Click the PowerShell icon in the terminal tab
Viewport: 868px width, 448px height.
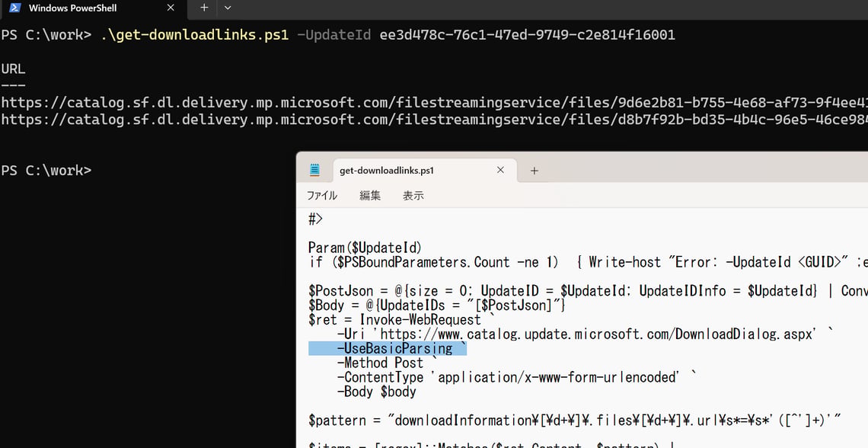[x=15, y=8]
